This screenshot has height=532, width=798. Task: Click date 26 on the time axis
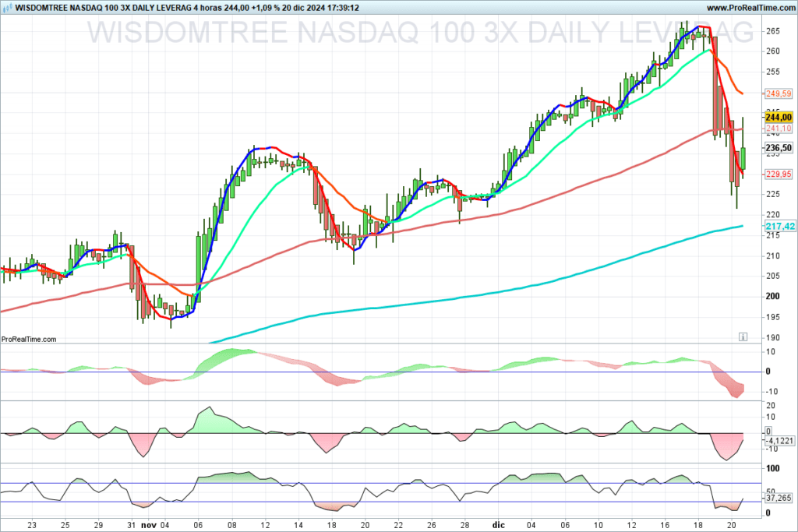pos(431,525)
